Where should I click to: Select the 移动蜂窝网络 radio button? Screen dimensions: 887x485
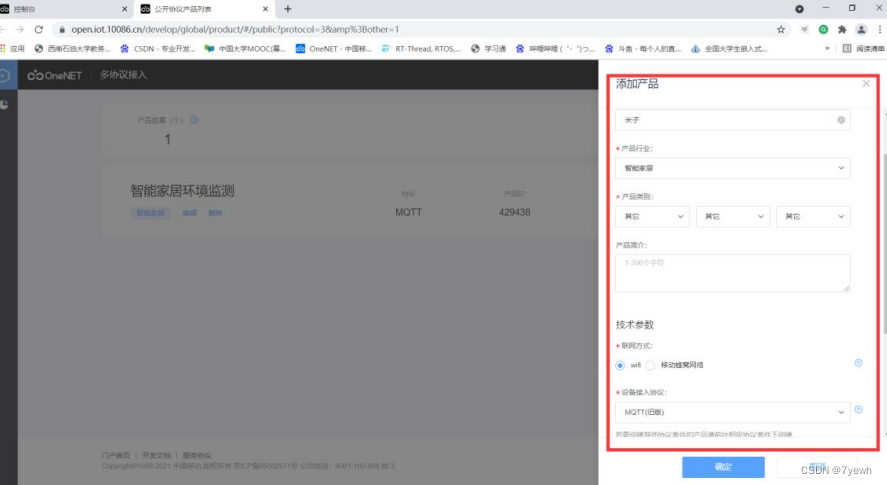(x=651, y=365)
